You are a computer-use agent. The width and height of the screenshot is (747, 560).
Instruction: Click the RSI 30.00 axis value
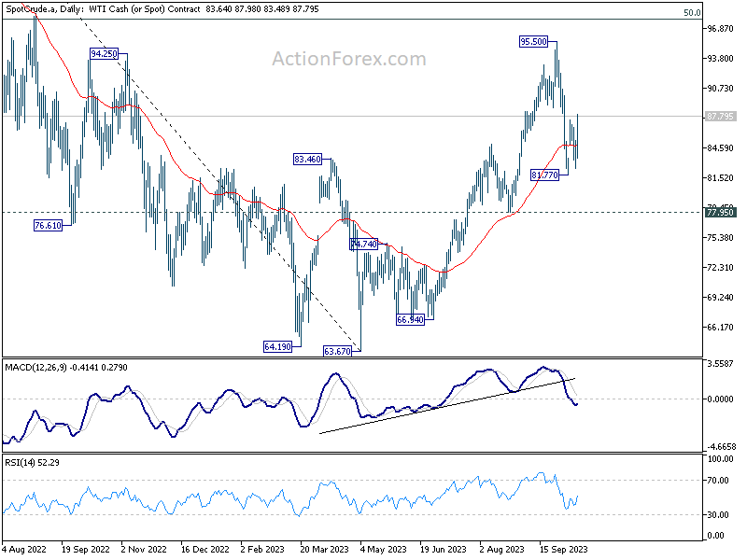coord(719,515)
